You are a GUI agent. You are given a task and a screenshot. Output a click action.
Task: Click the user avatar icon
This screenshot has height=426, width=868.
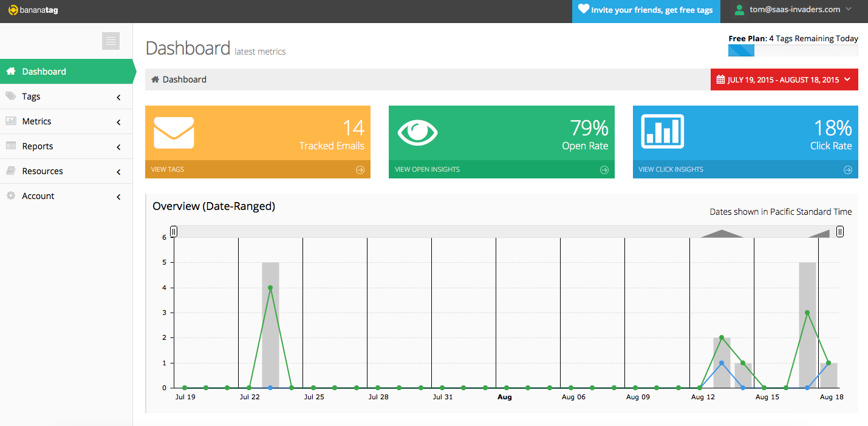[739, 10]
